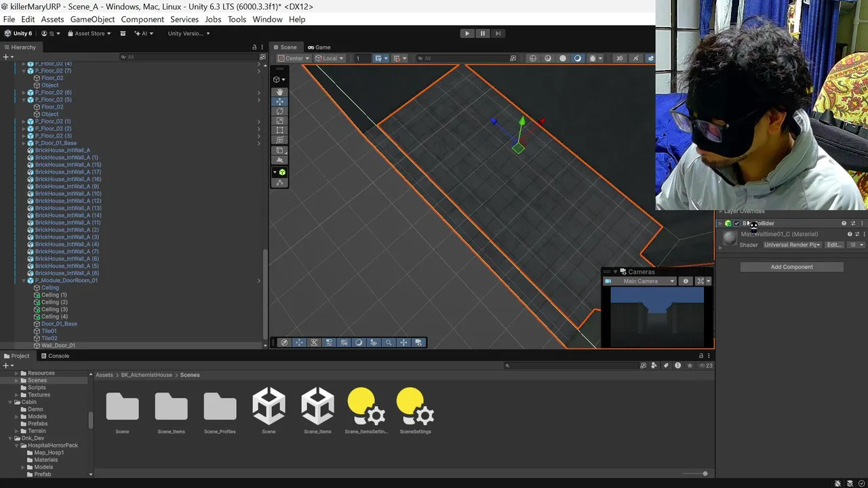Image resolution: width=868 pixels, height=488 pixels.
Task: Open the GameObject menu
Action: coord(93,20)
